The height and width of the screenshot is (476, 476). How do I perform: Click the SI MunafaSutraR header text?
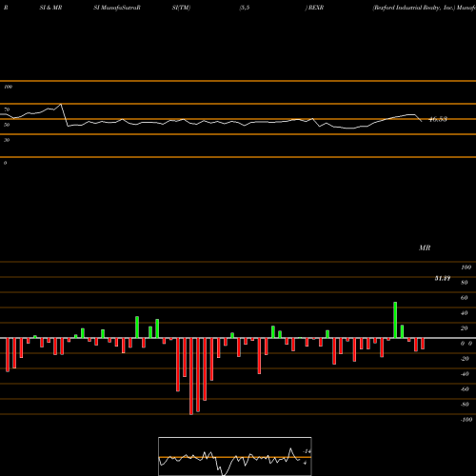117,8
